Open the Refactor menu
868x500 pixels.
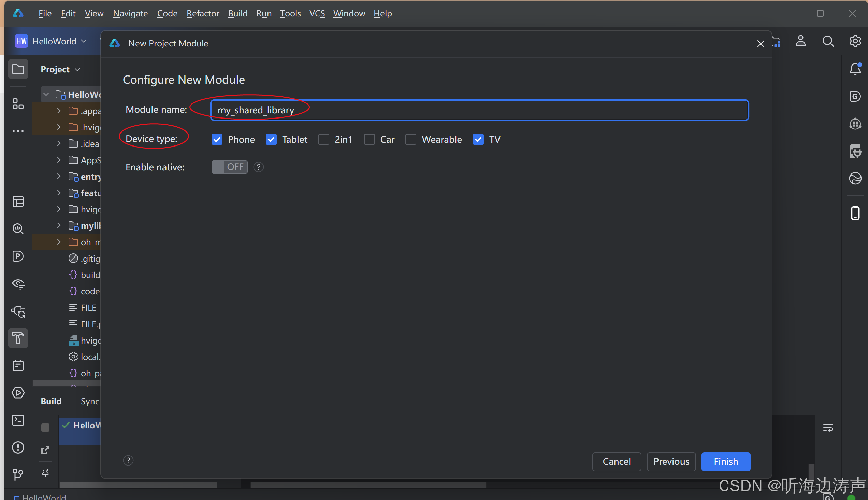pyautogui.click(x=203, y=13)
